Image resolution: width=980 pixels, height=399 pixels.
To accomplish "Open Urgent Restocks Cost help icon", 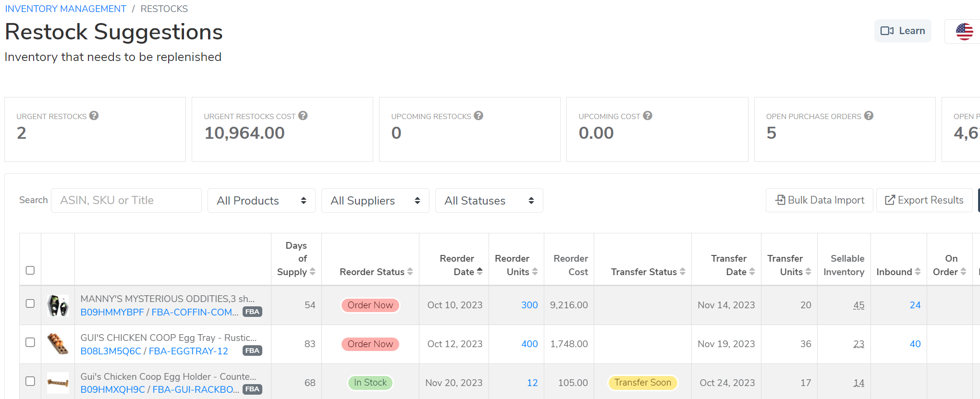I will click(x=303, y=116).
